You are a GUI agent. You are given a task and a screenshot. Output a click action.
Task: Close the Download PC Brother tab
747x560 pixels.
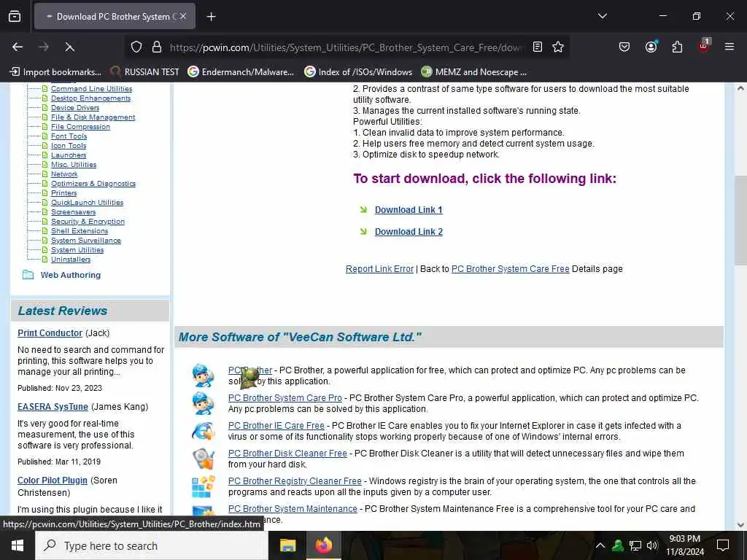click(183, 16)
